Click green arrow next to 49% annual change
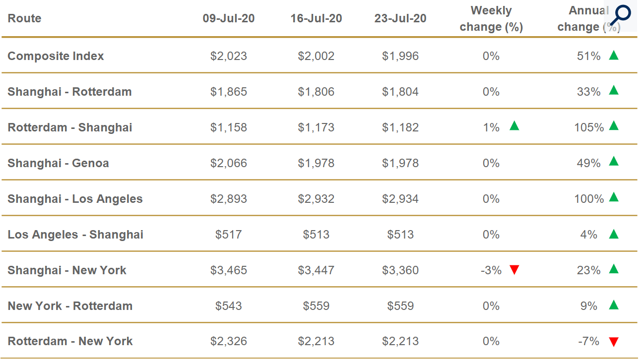The image size is (644, 364). tap(614, 161)
